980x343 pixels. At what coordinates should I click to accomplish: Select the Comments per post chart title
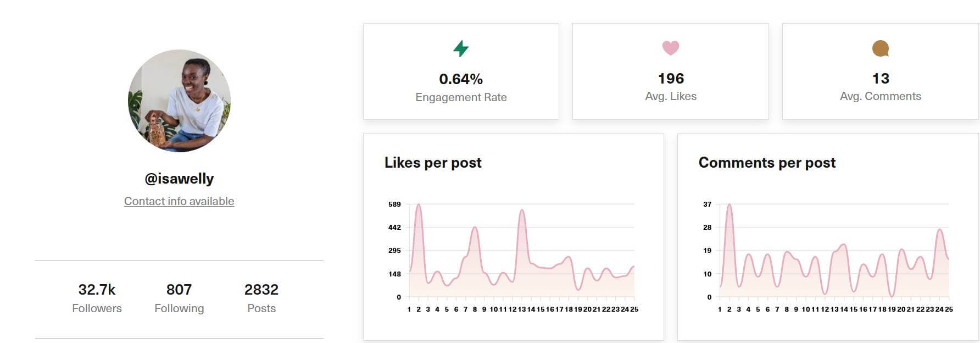pos(767,163)
